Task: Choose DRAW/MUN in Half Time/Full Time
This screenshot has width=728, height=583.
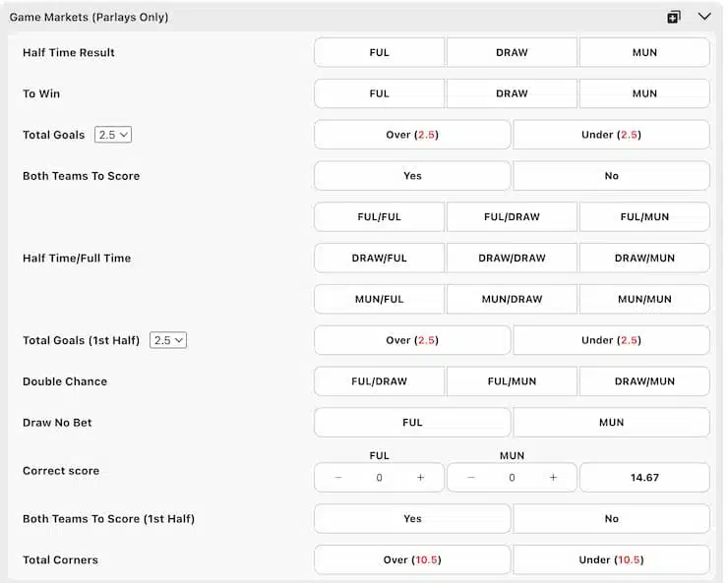Action: pyautogui.click(x=644, y=258)
